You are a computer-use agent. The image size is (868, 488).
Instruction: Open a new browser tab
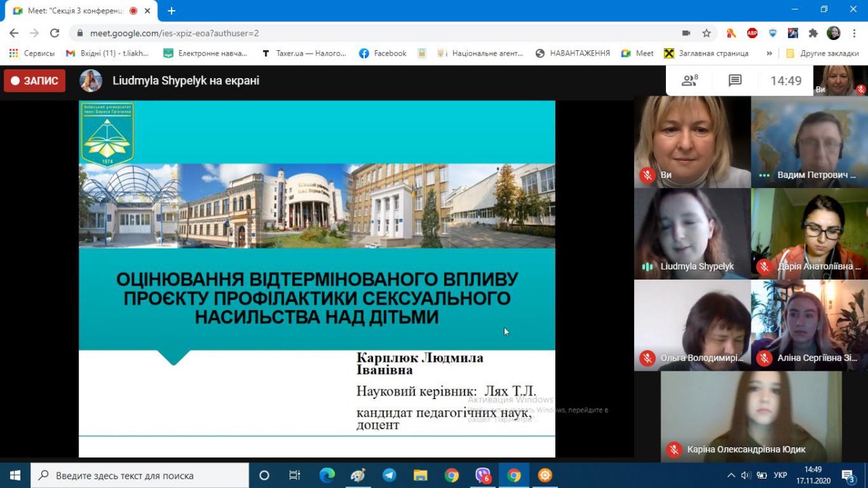tap(172, 11)
